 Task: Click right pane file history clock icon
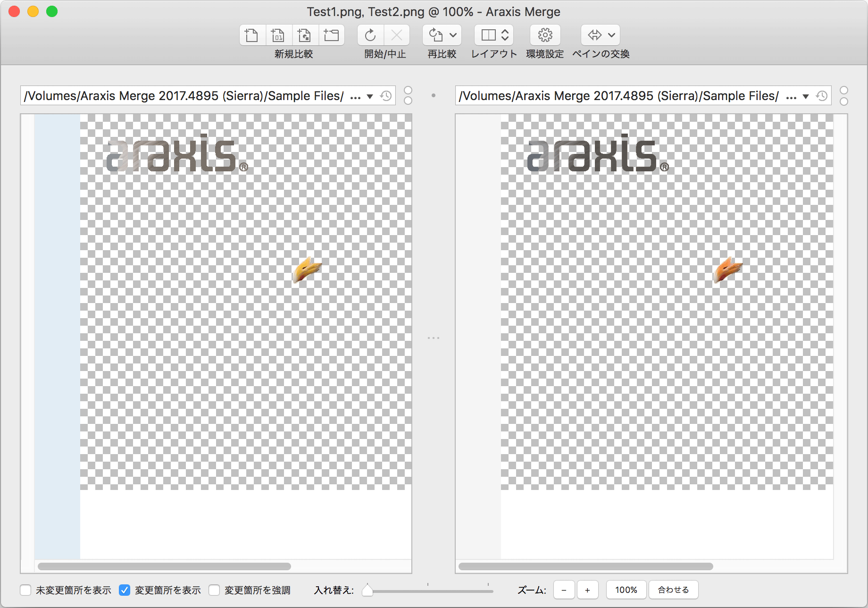point(822,96)
